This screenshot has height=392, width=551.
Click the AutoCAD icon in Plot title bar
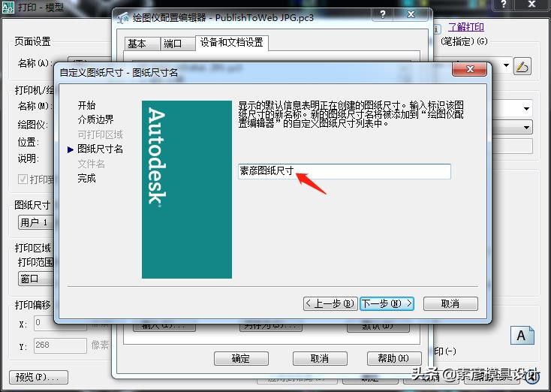point(8,7)
